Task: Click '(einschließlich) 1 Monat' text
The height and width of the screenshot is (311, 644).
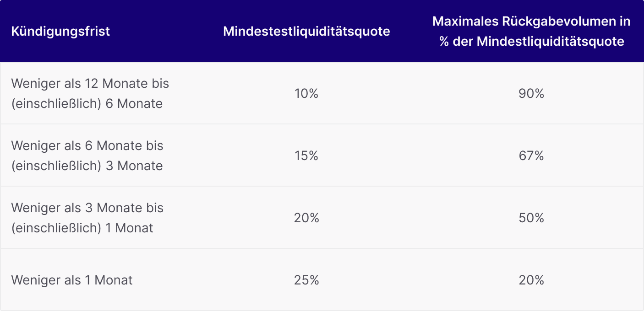Action: coord(82,228)
